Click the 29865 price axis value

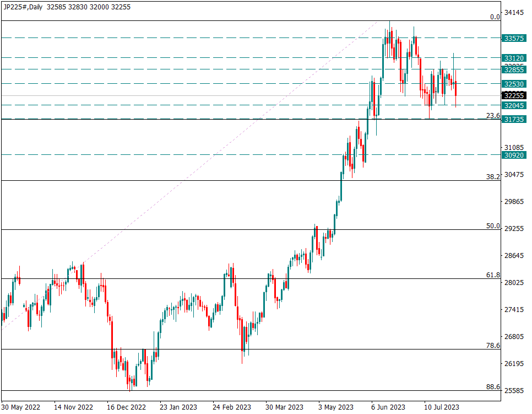[514, 202]
